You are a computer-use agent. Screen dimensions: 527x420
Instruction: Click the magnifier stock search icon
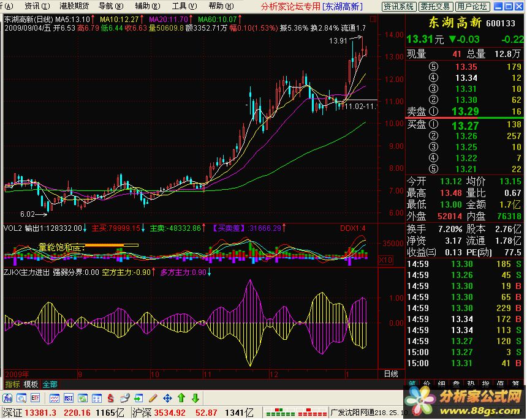(x=21, y=399)
